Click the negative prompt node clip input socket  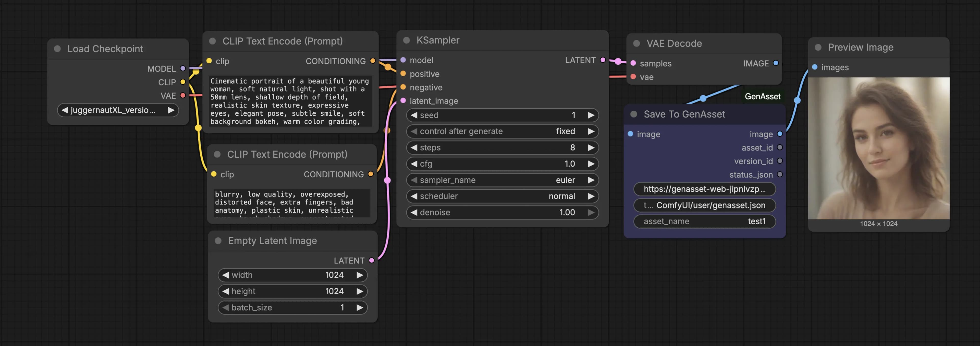(214, 174)
